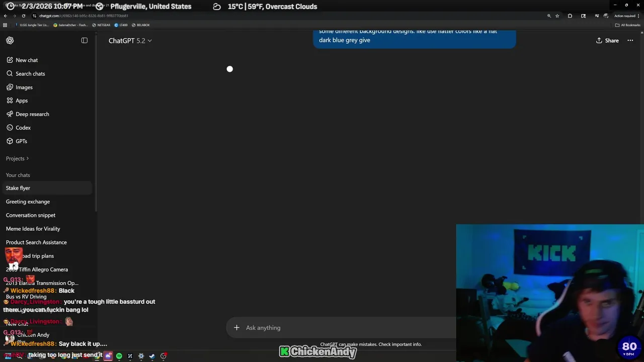This screenshot has width=644, height=362.
Task: Click the user message about background designs
Action: click(x=414, y=38)
